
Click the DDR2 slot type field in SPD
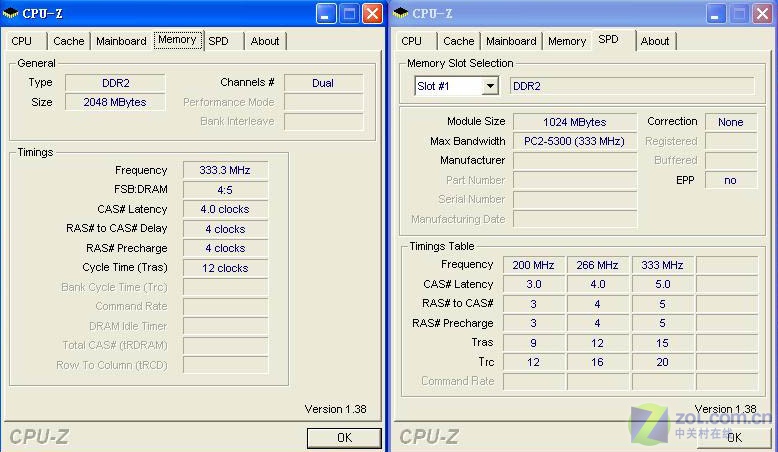[x=632, y=86]
